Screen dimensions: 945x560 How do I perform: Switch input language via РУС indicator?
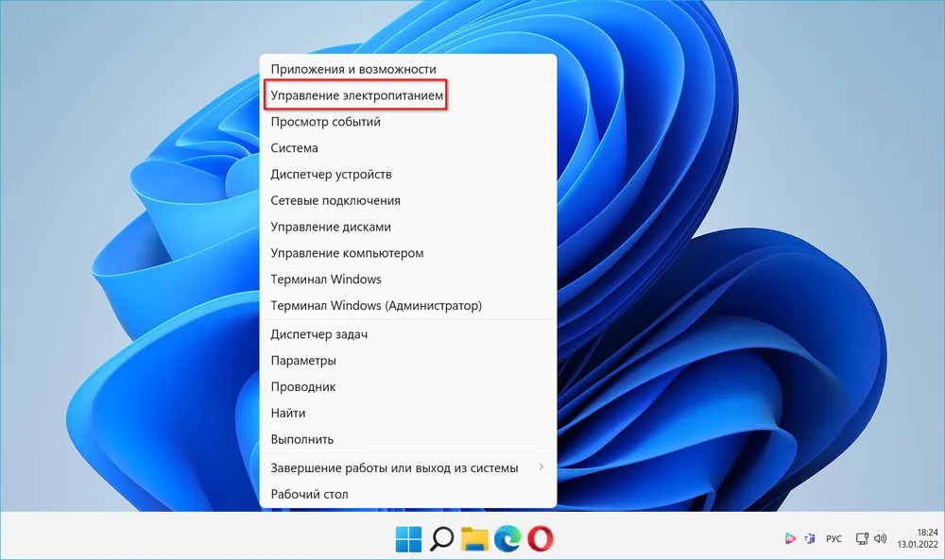pos(833,538)
